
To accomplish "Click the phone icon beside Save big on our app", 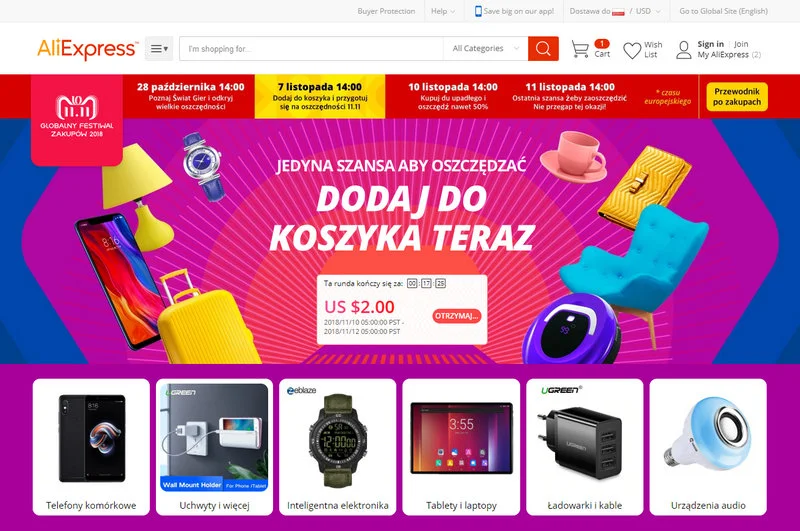I will point(478,11).
